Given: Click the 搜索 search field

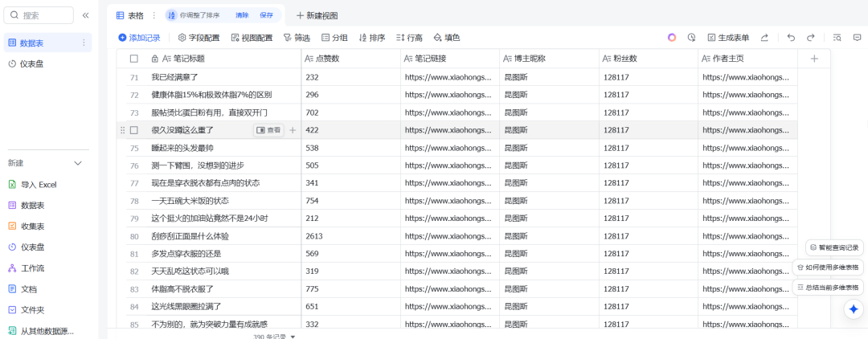Looking at the screenshot, I should [40, 15].
